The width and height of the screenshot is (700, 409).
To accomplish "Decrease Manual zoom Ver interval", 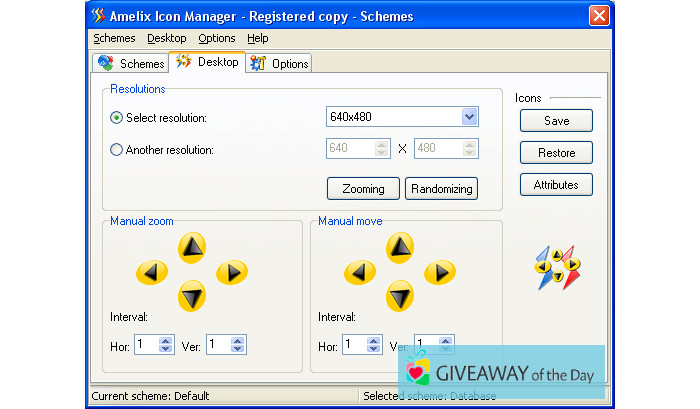I will 238,349.
